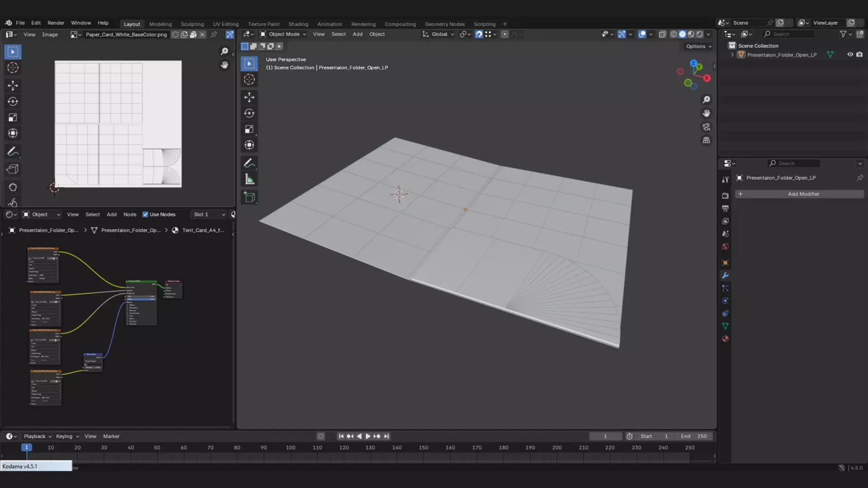
Task: Select the Scale tool in 3D viewport
Action: (x=249, y=129)
